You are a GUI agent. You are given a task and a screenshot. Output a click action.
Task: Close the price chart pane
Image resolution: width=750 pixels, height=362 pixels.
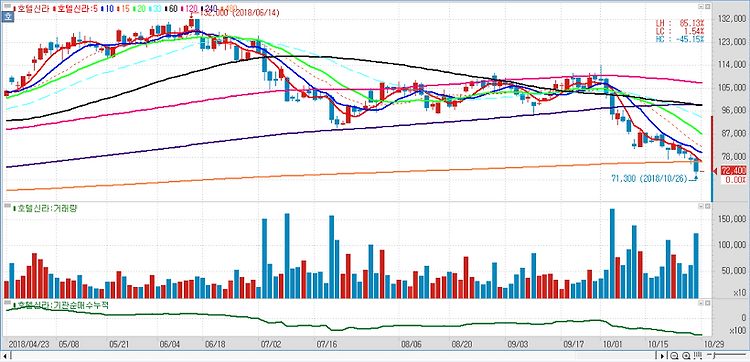[x=706, y=7]
